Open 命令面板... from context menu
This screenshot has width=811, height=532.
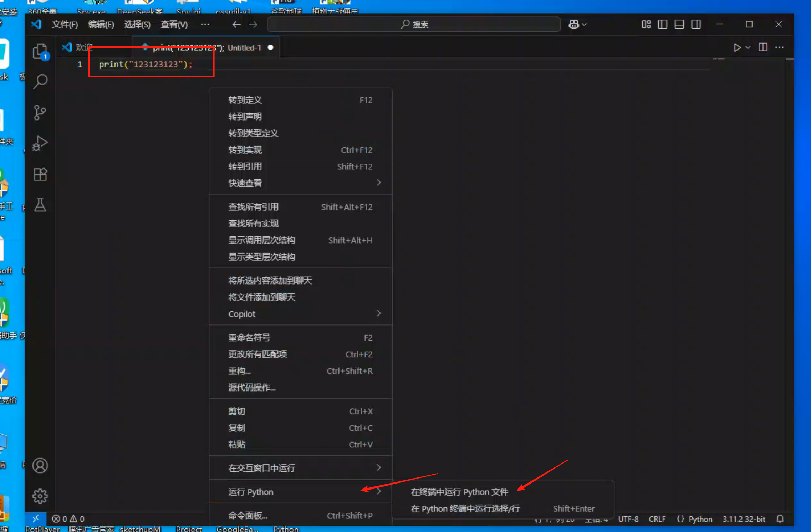tap(301, 516)
